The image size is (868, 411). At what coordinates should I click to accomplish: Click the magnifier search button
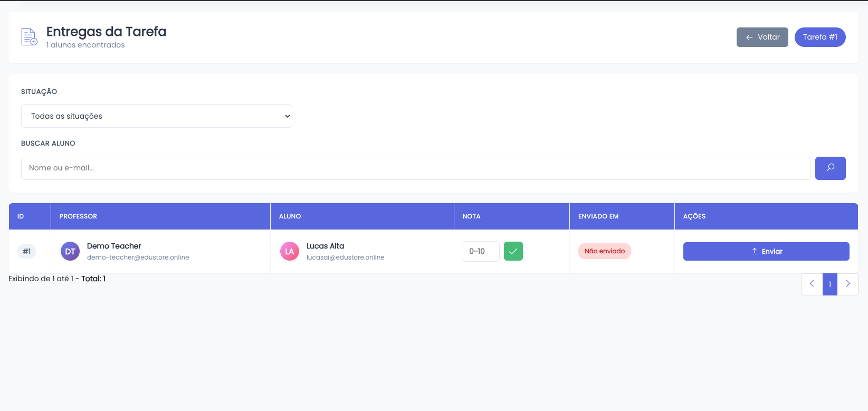coord(830,168)
